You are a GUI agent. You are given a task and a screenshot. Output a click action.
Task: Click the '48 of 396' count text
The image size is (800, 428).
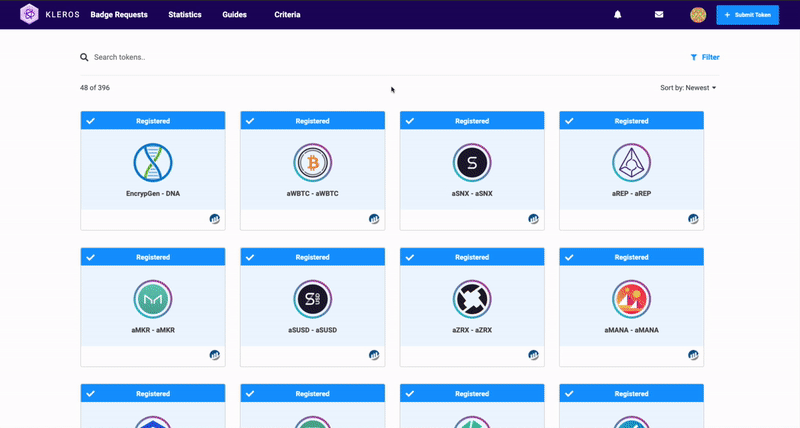click(x=95, y=88)
